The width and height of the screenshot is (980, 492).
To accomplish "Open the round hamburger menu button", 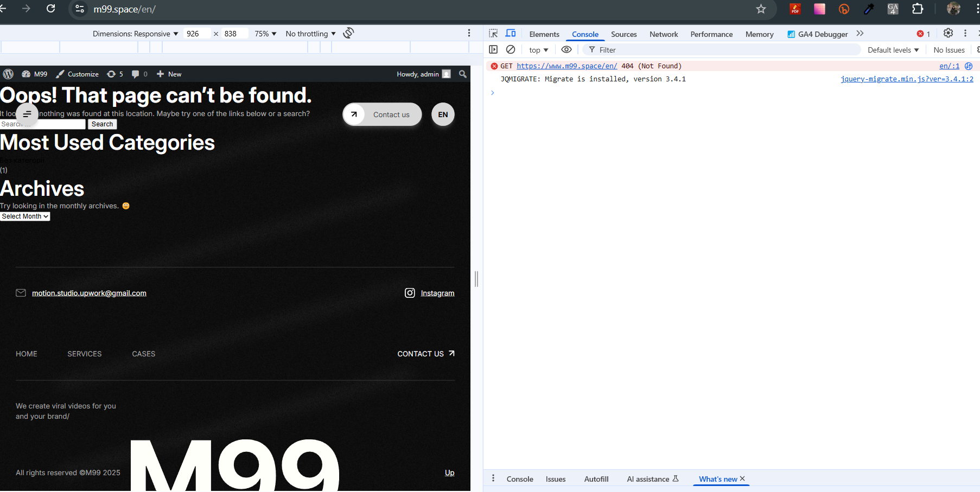I will [x=27, y=114].
